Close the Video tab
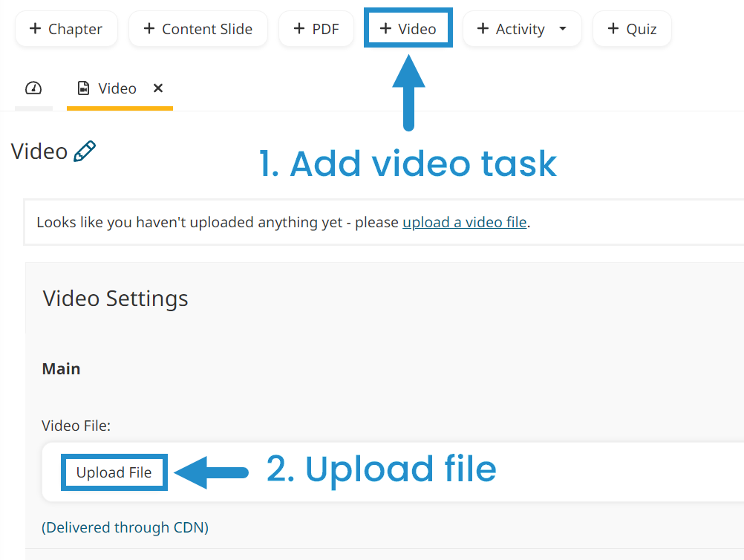This screenshot has width=744, height=560. coord(157,88)
